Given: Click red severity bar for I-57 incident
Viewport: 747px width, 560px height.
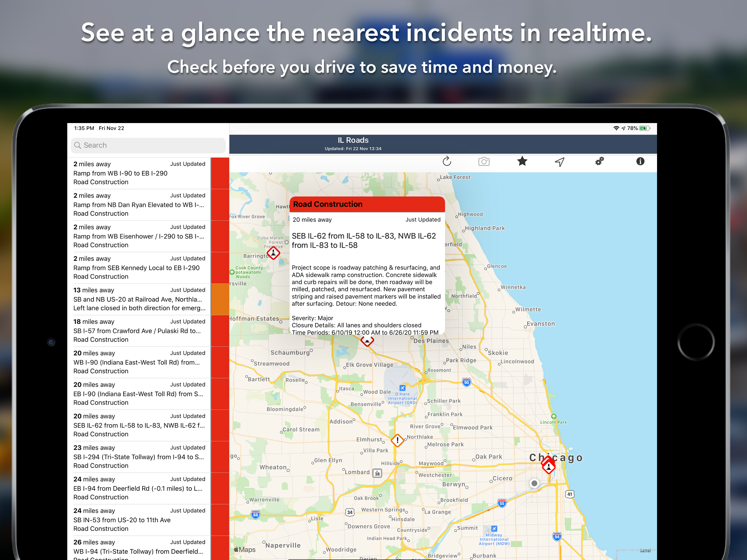Looking at the screenshot, I should point(220,331).
